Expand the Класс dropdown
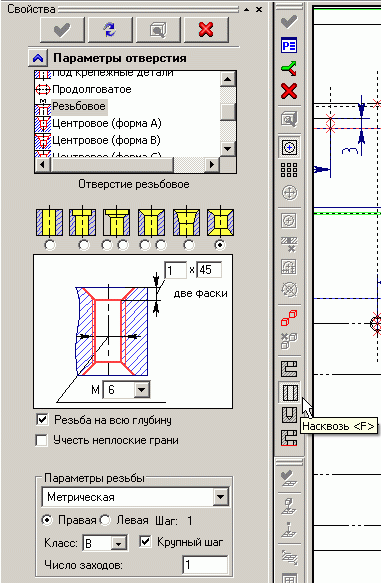Image resolution: width=381 pixels, height=583 pixels. (x=119, y=544)
